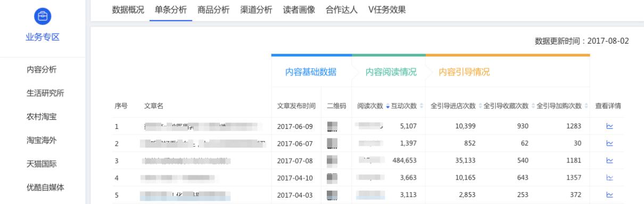This screenshot has width=644, height=204.
Task: Sort by 互动次数 column arrow
Action: click(x=422, y=106)
